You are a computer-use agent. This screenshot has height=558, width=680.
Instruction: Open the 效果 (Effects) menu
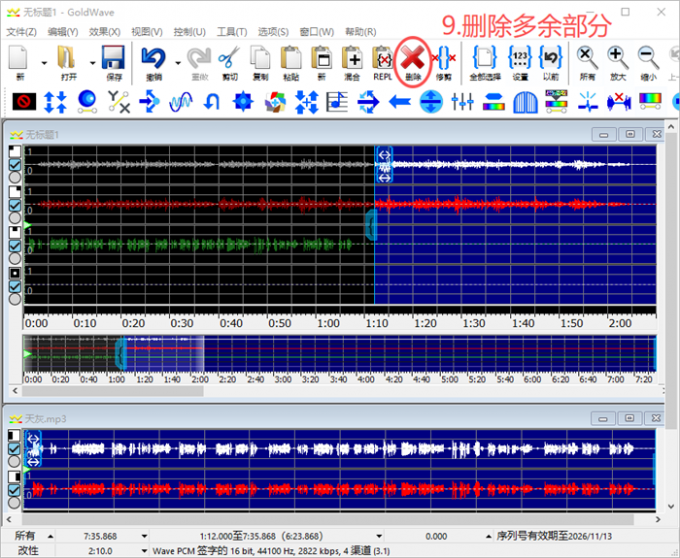[105, 32]
